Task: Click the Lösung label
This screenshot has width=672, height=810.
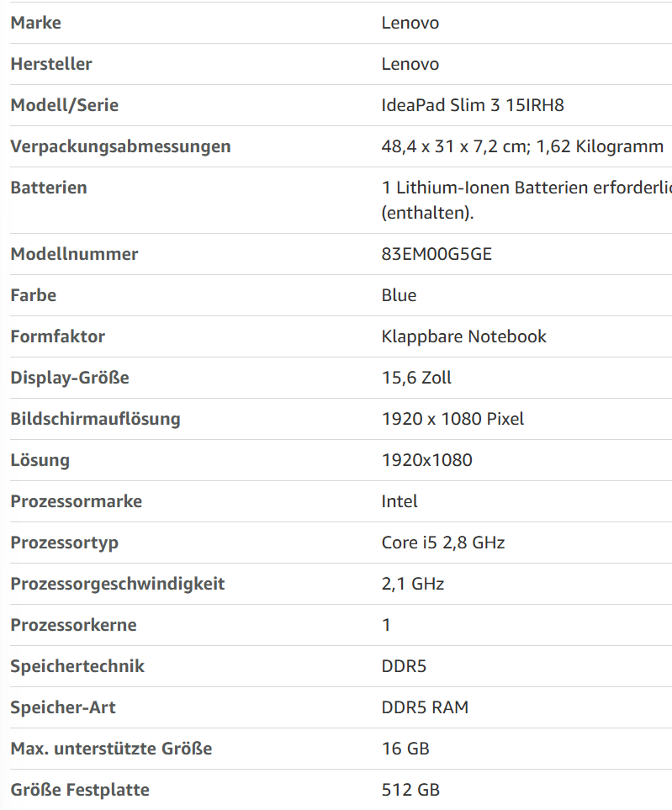Action: pos(40,461)
